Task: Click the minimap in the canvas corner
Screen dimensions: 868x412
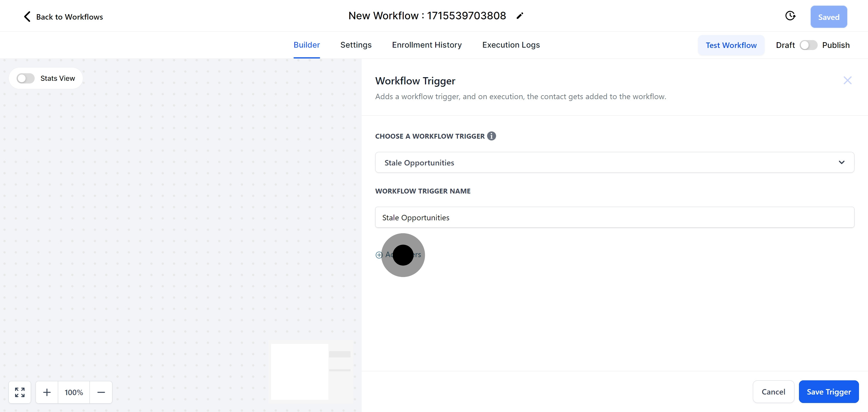Action: [x=310, y=372]
